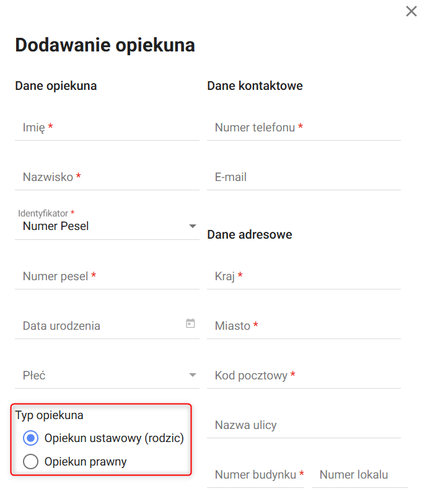This screenshot has height=504, width=422.
Task: Focus the Numer pesel text field
Action: pyautogui.click(x=105, y=276)
